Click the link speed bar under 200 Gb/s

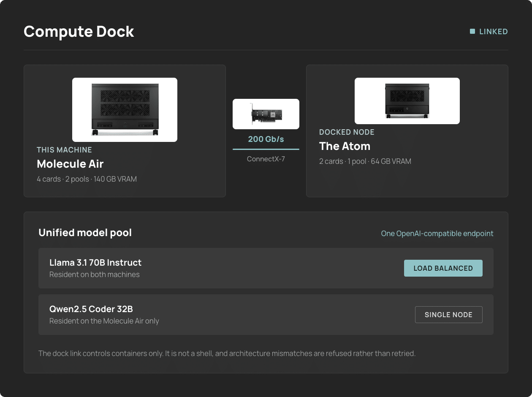tap(266, 149)
